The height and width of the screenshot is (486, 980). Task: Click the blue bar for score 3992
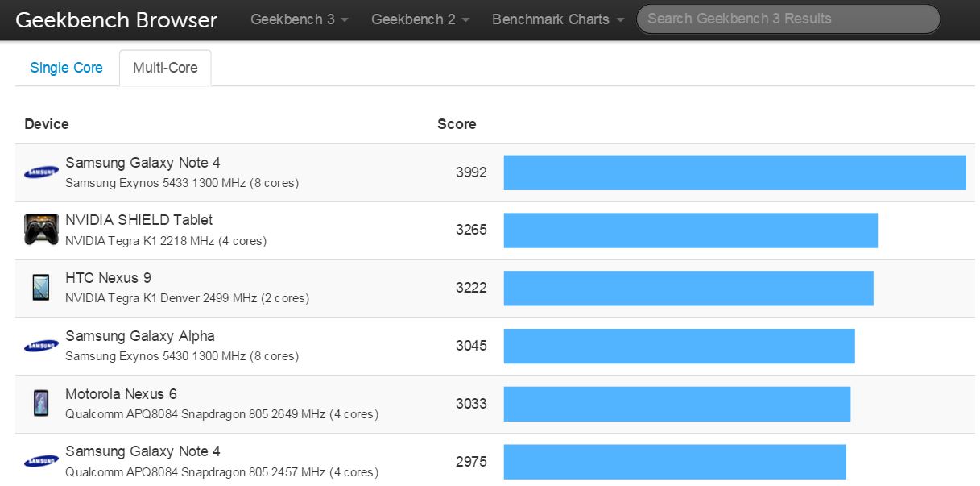point(734,172)
